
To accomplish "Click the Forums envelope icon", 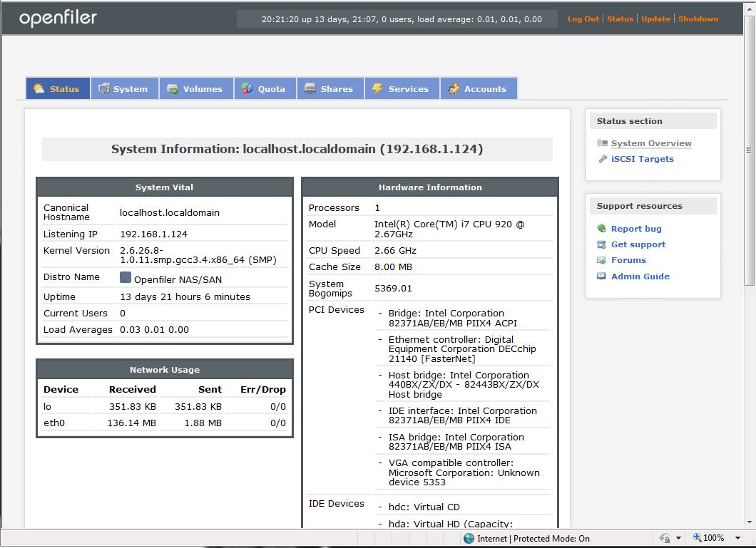I will point(602,260).
